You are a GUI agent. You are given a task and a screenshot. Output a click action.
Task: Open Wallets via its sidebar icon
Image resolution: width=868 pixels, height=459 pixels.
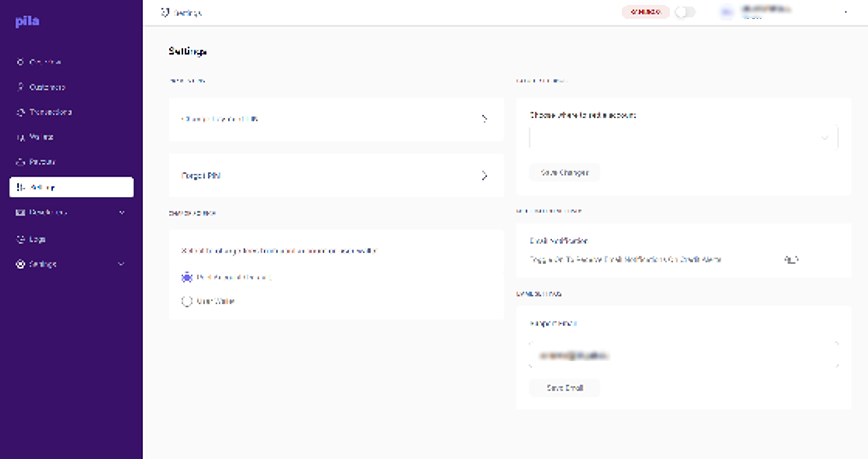click(21, 137)
